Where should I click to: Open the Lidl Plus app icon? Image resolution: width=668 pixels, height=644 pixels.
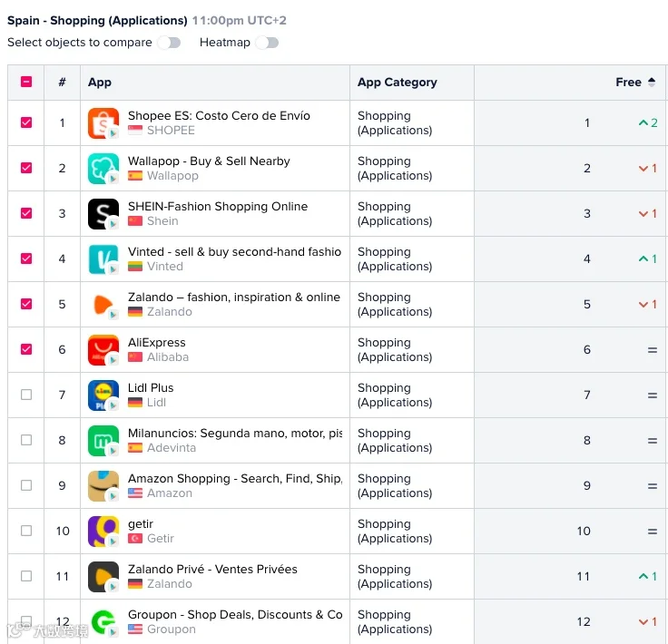(x=103, y=395)
